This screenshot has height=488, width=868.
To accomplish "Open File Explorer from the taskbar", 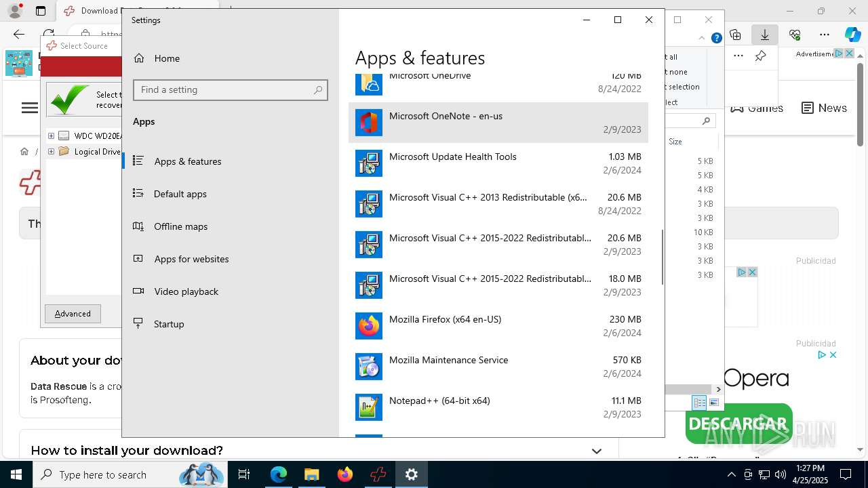I will click(x=311, y=474).
